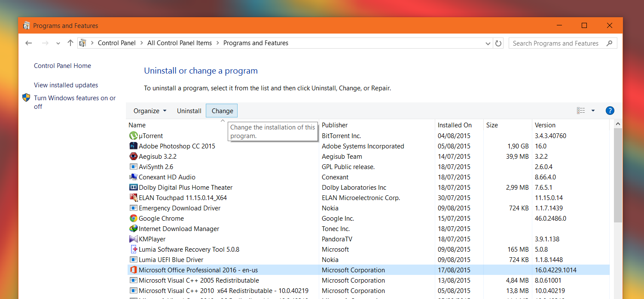The width and height of the screenshot is (644, 299).
Task: Click the Visual C++ 2005 Redistributable icon
Action: tap(133, 281)
